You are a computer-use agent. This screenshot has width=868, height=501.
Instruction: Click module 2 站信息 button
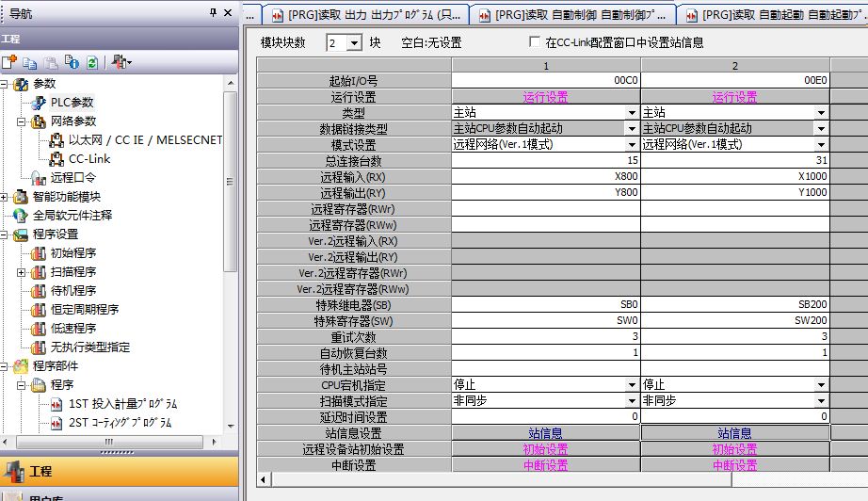point(734,433)
